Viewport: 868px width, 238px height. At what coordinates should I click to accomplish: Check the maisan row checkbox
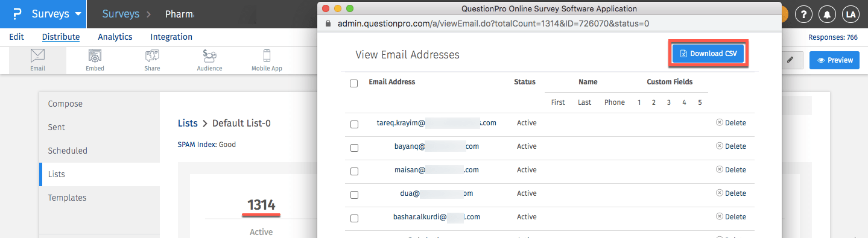[354, 171]
